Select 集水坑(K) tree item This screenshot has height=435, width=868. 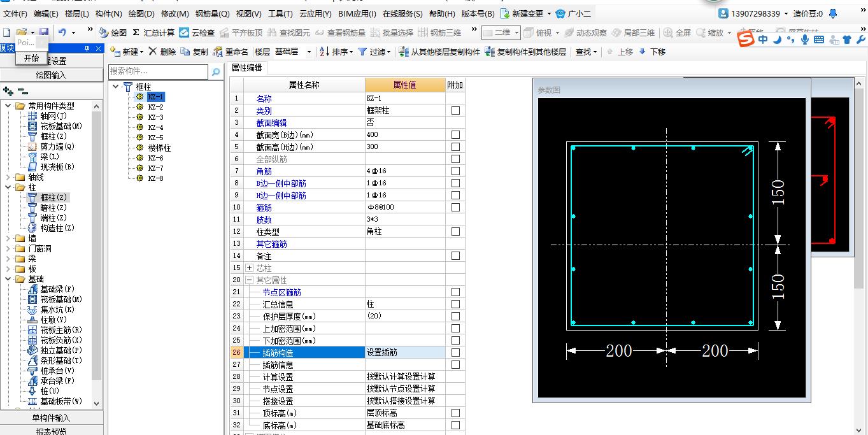[57, 310]
